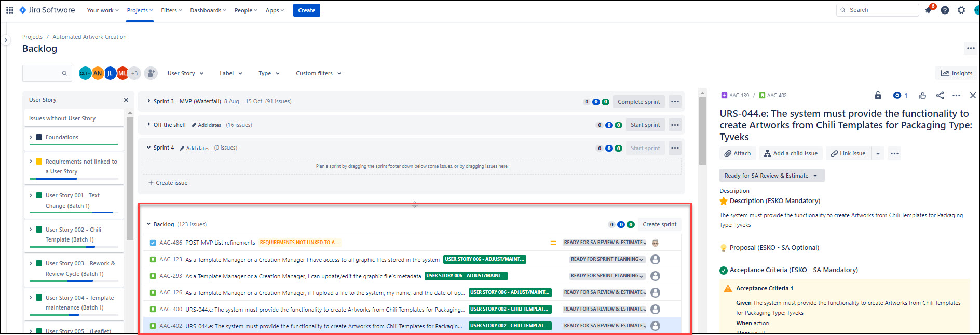Open People menu
Screen dimensions: 980x335
pyautogui.click(x=246, y=10)
